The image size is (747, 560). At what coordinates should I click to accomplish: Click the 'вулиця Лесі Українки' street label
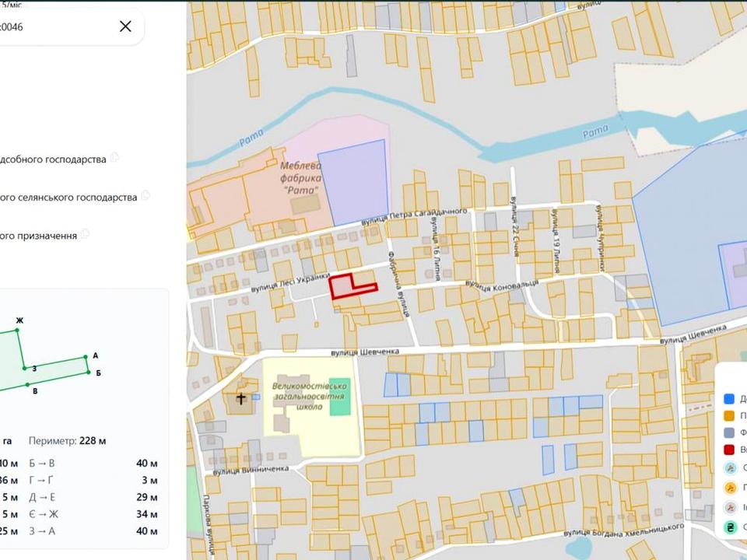pos(290,283)
